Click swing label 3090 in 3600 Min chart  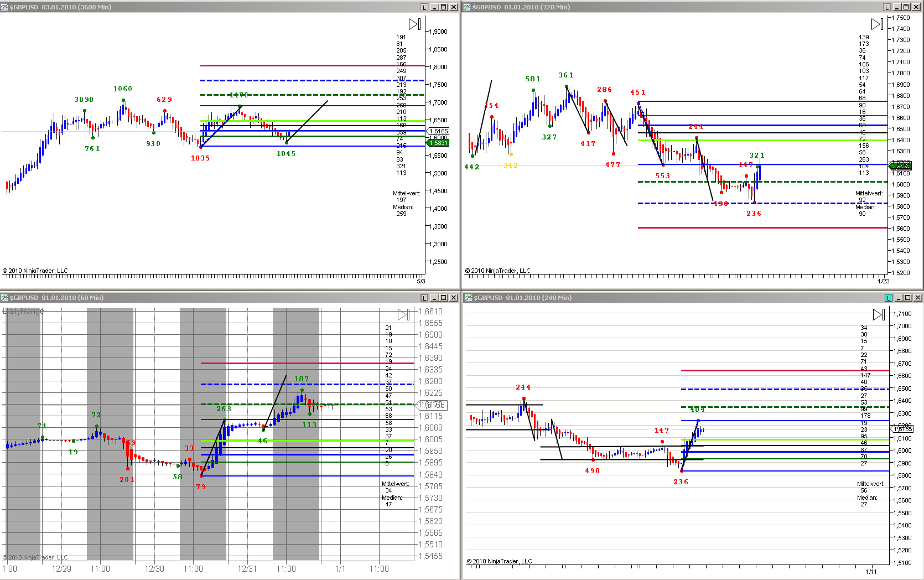click(x=84, y=100)
